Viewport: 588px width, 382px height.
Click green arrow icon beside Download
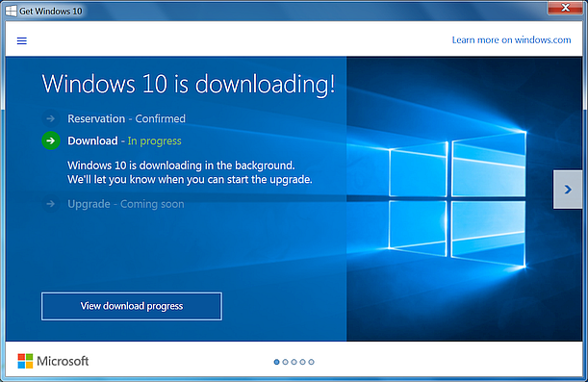(51, 140)
